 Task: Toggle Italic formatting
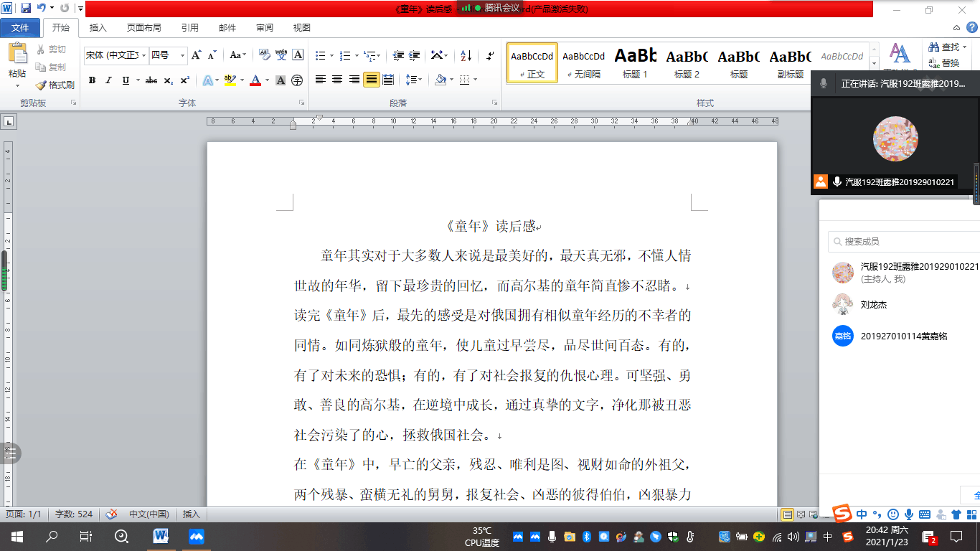[109, 80]
